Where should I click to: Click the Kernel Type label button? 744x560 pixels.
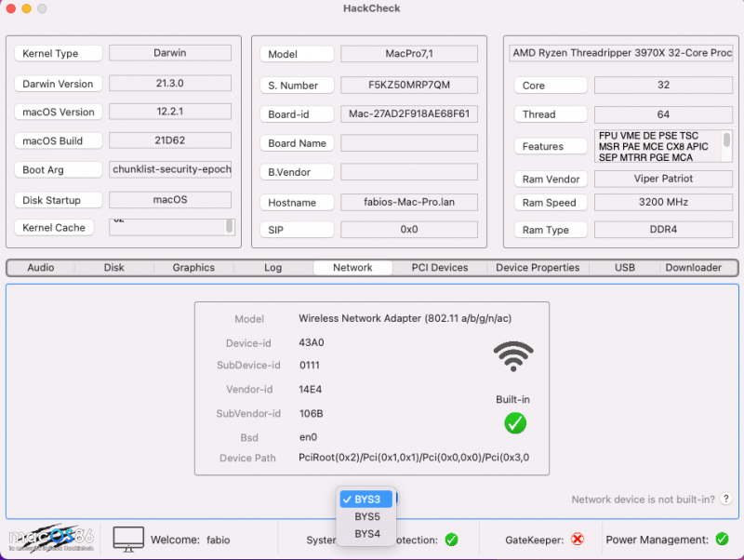pyautogui.click(x=59, y=53)
